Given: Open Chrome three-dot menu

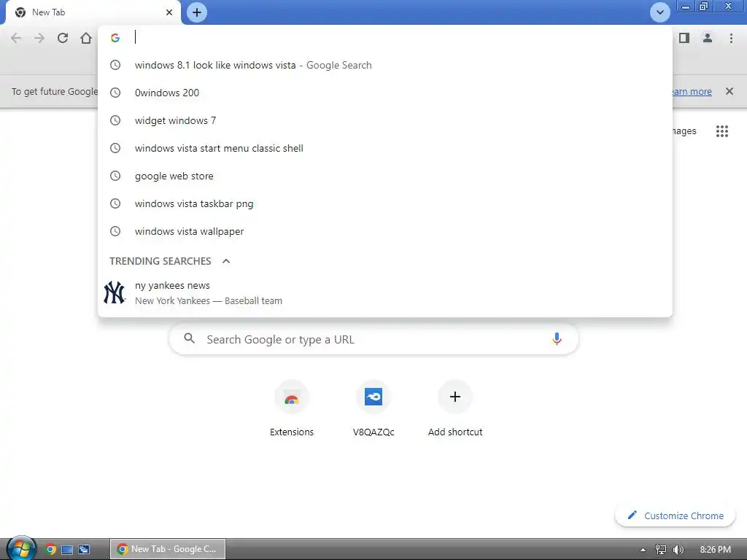Looking at the screenshot, I should coord(731,38).
